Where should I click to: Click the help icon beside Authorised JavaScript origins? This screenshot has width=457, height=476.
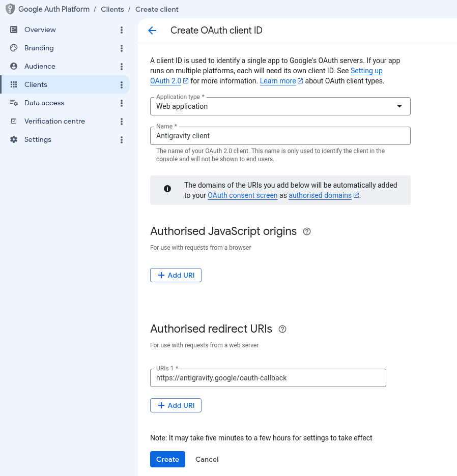tap(307, 231)
